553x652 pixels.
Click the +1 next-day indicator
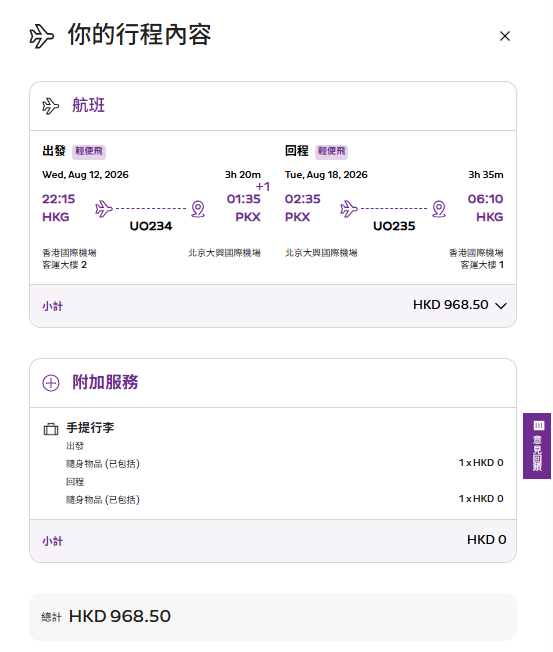[x=263, y=187]
